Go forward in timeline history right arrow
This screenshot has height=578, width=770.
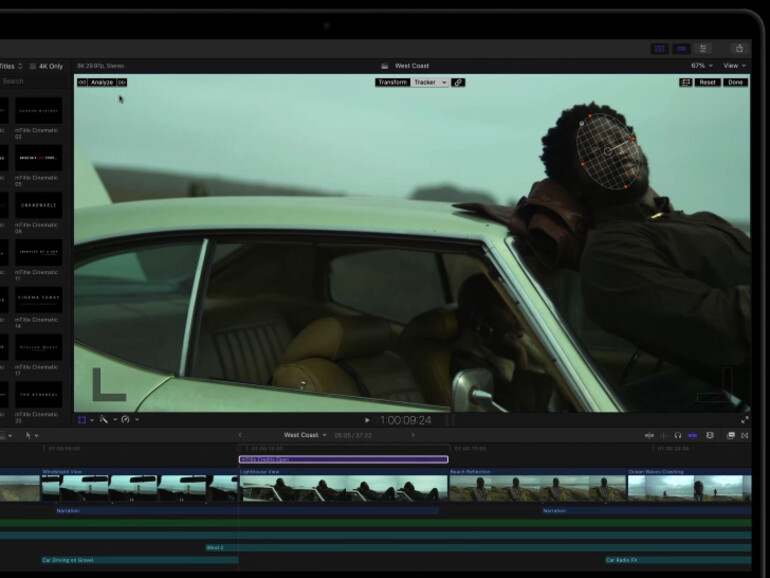(x=413, y=435)
